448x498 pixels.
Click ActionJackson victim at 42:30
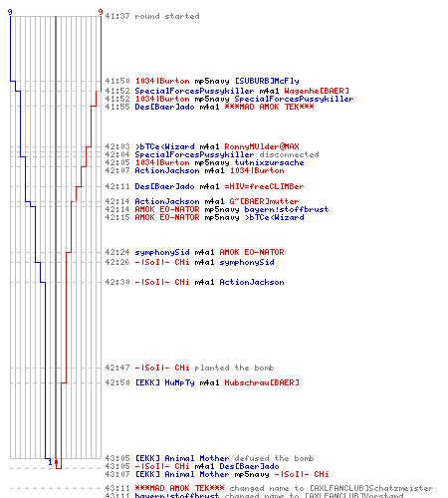point(252,282)
